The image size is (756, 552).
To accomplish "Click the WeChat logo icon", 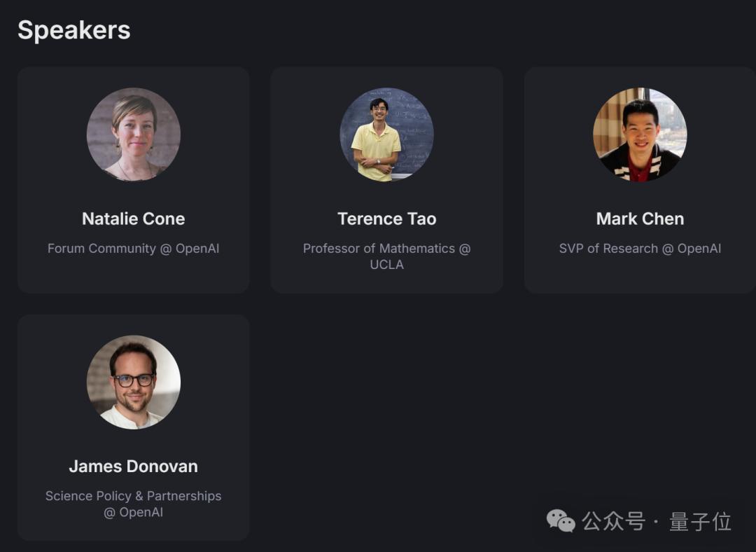I will [x=560, y=521].
